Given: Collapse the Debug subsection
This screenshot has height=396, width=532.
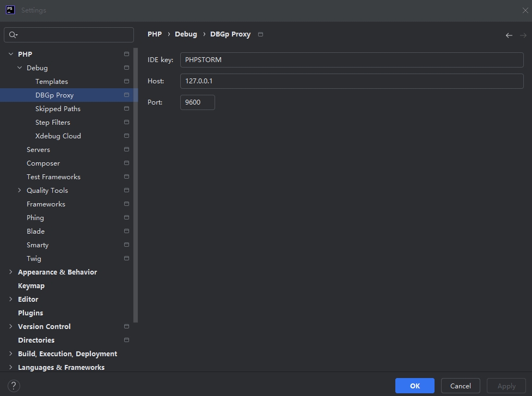Looking at the screenshot, I should [x=20, y=68].
